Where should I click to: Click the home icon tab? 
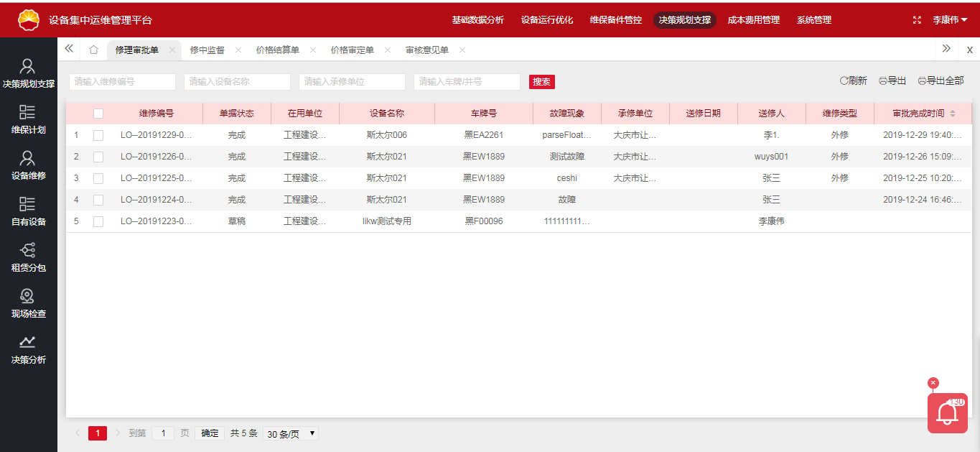point(93,50)
